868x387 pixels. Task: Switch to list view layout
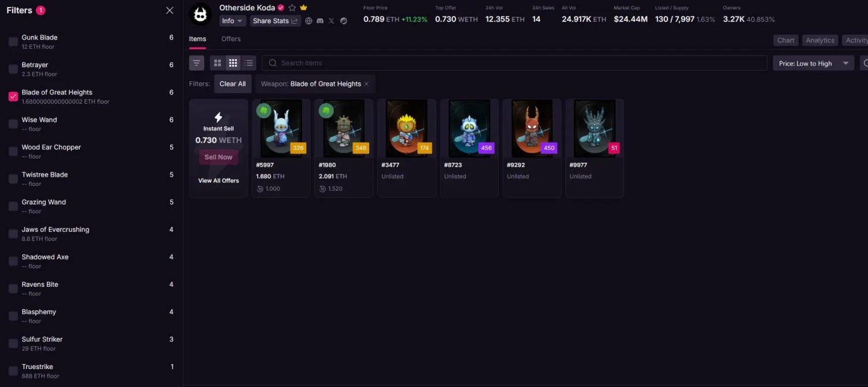(249, 63)
